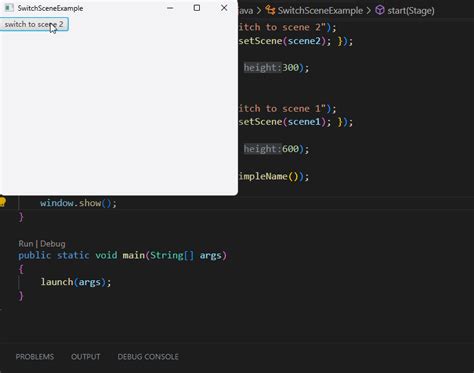
Task: Click 'setScene(scene1)' in the editor
Action: click(x=282, y=122)
